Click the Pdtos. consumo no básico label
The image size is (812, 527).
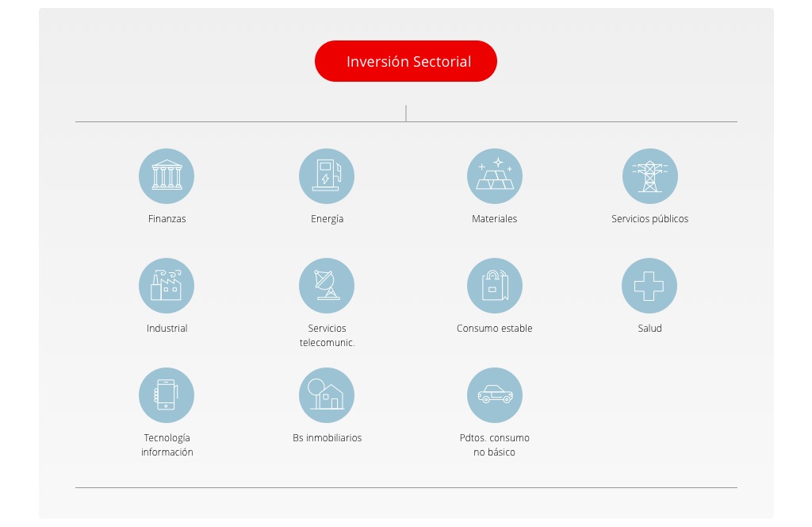tap(495, 444)
